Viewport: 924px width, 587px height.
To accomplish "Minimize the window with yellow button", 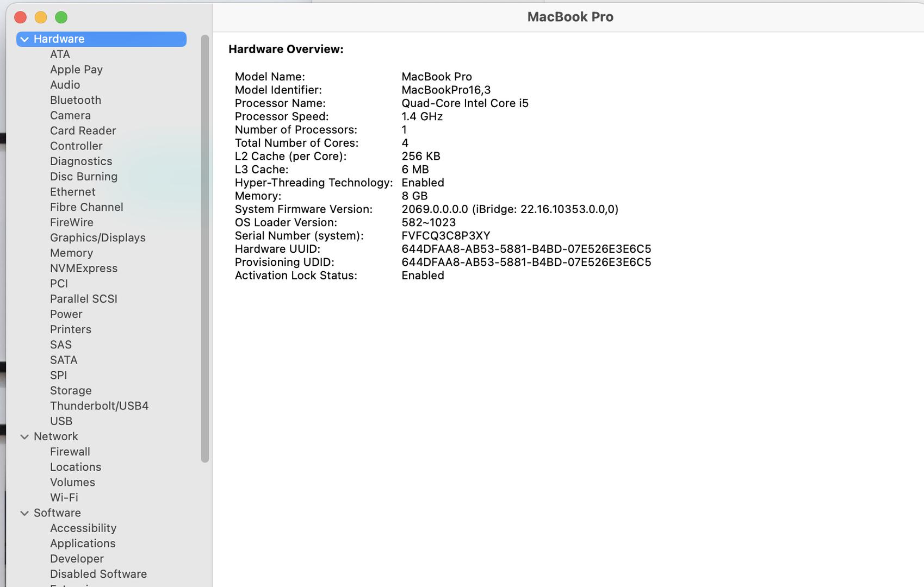I will click(x=41, y=17).
